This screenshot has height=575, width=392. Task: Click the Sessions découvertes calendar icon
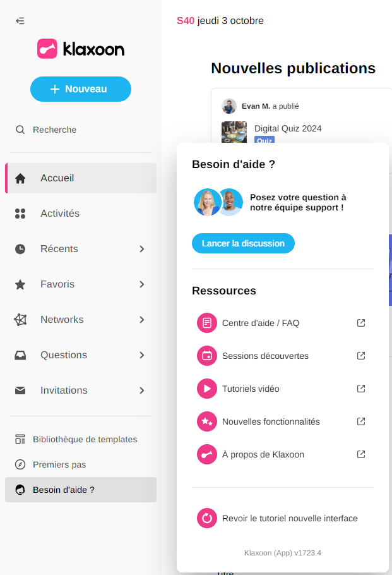(x=206, y=356)
